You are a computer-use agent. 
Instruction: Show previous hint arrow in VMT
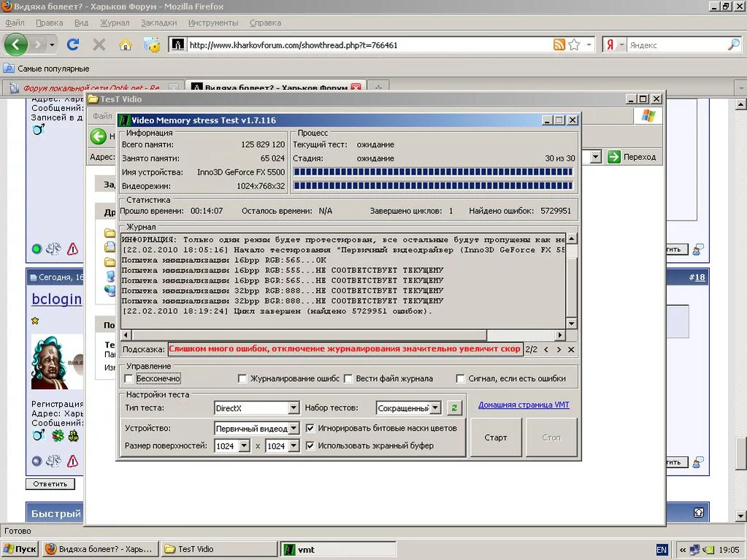[x=546, y=350]
